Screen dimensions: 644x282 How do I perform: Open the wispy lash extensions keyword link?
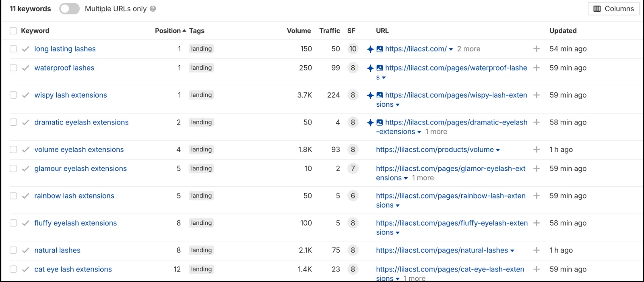tap(71, 95)
